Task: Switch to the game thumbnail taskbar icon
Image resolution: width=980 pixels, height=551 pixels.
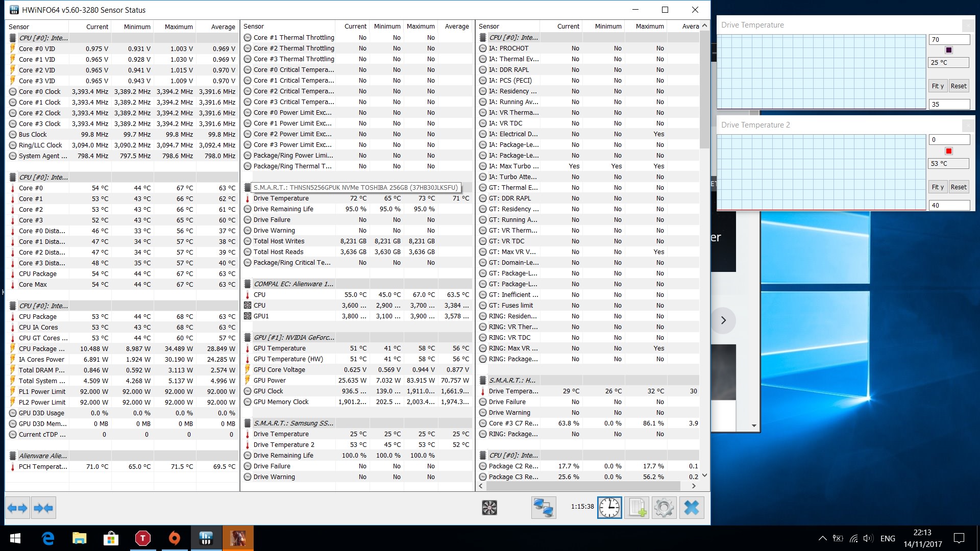Action: [x=238, y=538]
